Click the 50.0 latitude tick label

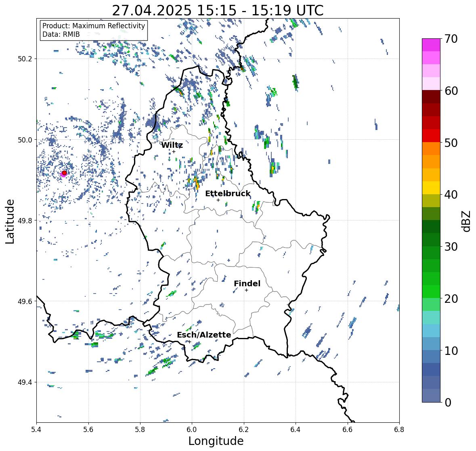click(25, 140)
